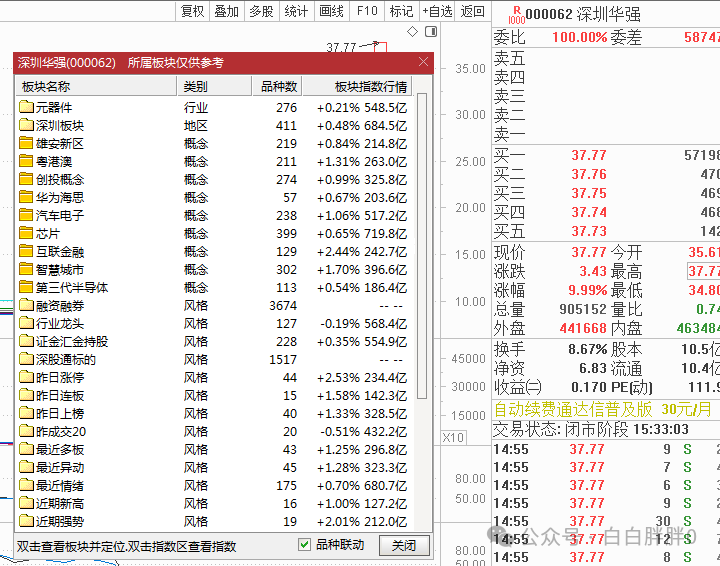Sort by 板块指数行情 column header
The height and width of the screenshot is (566, 720).
coord(358,86)
